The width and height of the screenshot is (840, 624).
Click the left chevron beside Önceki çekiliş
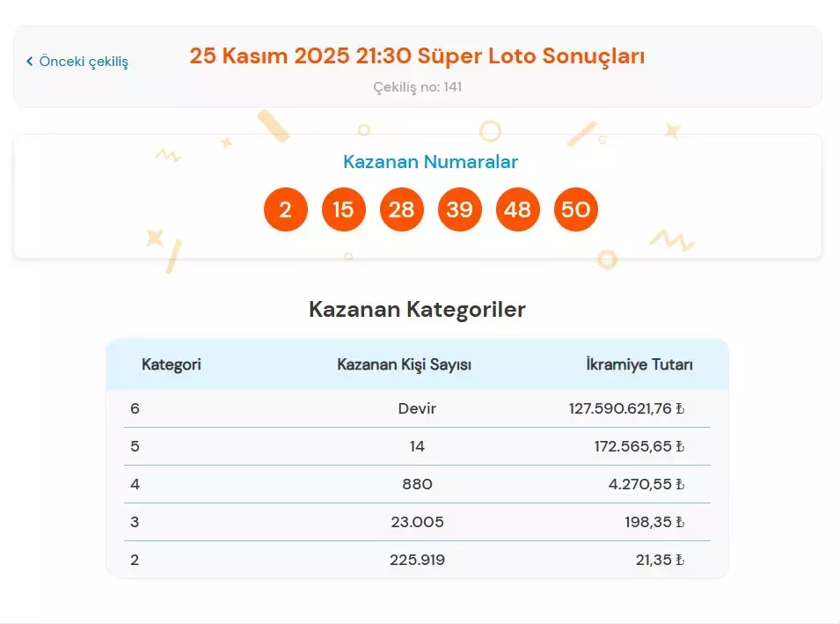click(x=31, y=62)
